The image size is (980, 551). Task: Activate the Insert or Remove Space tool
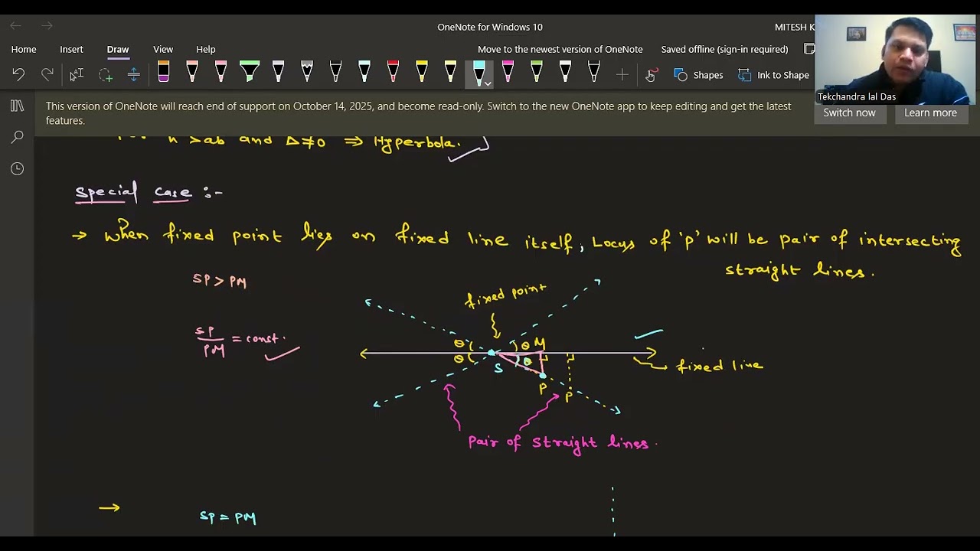[133, 75]
